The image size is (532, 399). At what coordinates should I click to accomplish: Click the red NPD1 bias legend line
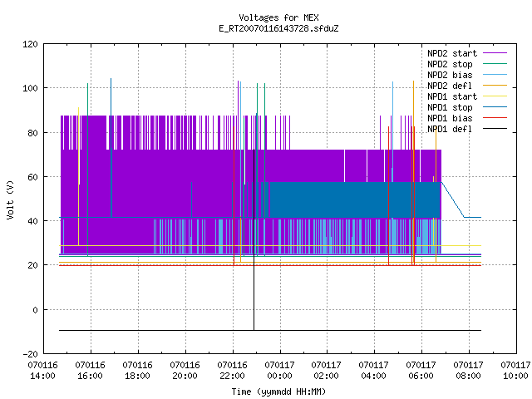pyautogui.click(x=495, y=118)
